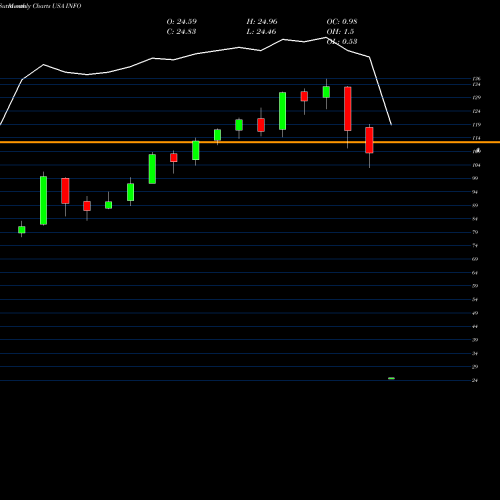Click the 59 price axis label
500x500 pixels.
(x=475, y=286)
